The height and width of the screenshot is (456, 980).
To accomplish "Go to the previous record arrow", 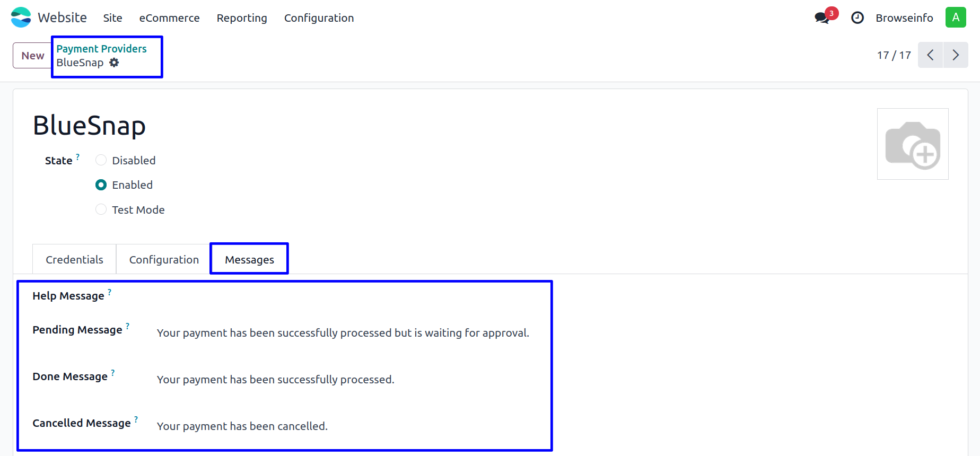I will click(x=930, y=55).
